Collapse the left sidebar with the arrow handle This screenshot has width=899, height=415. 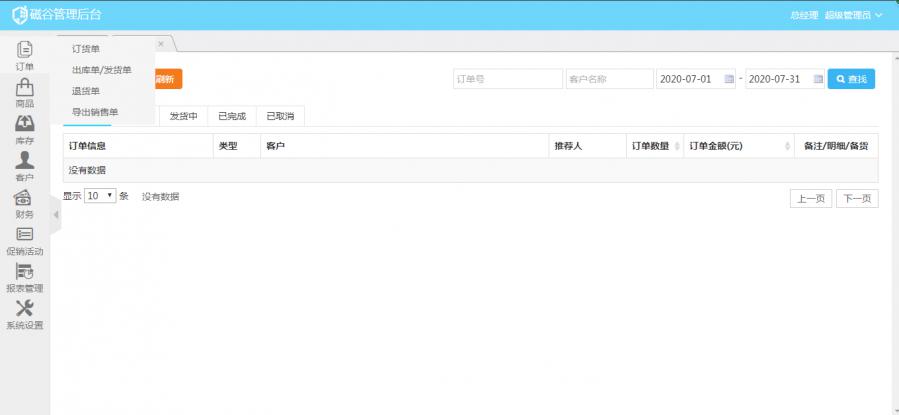click(x=56, y=215)
